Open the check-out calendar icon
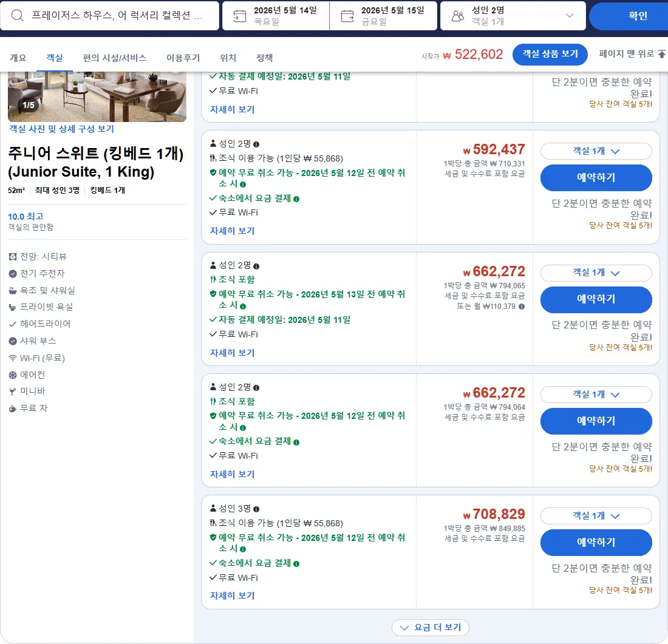The height and width of the screenshot is (644, 668). tap(347, 16)
